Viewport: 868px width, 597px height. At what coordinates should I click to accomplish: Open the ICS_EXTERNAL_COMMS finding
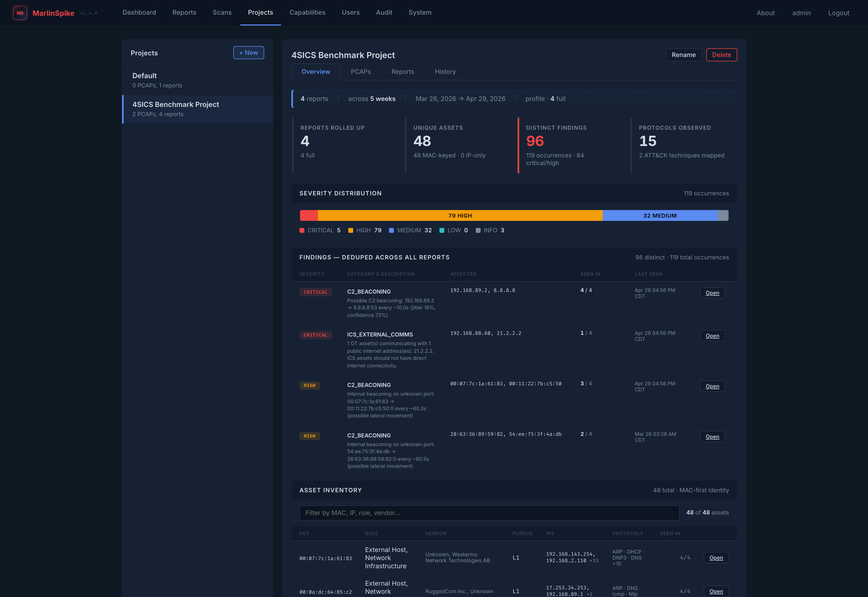[712, 336]
